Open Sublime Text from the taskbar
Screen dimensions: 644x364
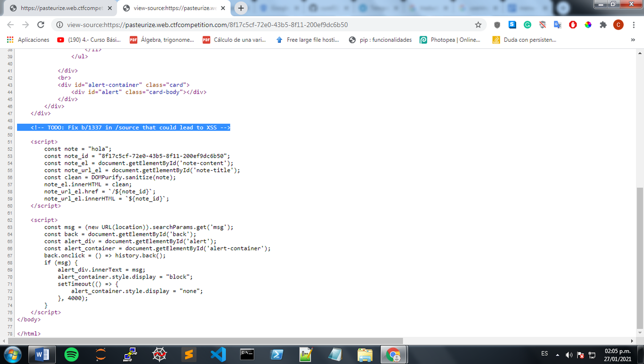click(189, 354)
